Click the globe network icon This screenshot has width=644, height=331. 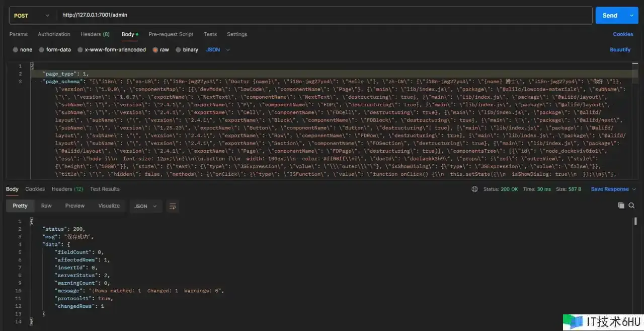pos(474,189)
